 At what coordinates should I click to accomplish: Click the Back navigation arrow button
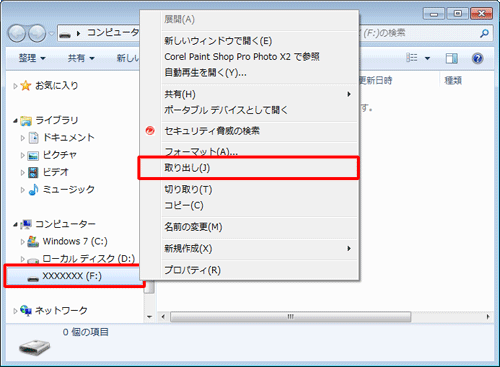click(17, 33)
